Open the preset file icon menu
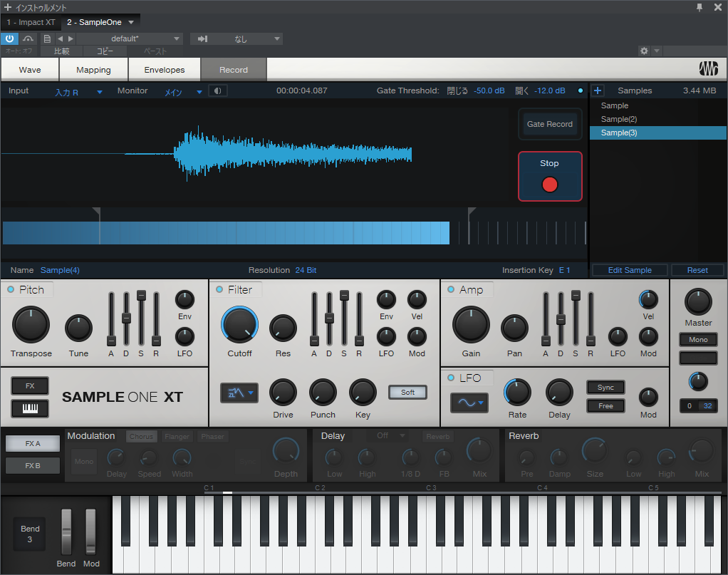Screen dimensions: 728x575 pos(47,39)
